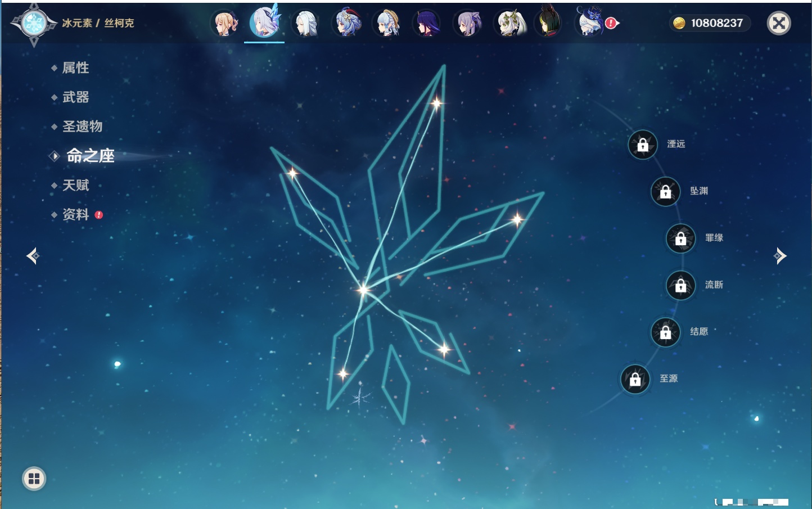Click the central bright star of the constellation
This screenshot has width=812, height=509.
pyautogui.click(x=363, y=290)
